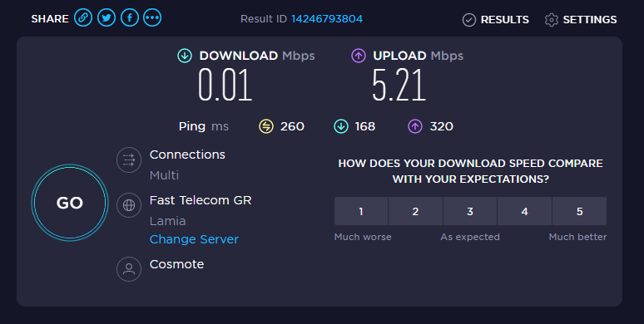This screenshot has width=644, height=324.
Task: Rate download speed as 1
Action: click(361, 211)
